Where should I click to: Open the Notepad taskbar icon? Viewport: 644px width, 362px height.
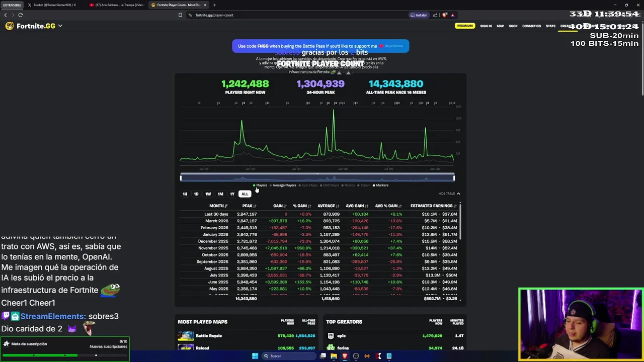pos(389,356)
